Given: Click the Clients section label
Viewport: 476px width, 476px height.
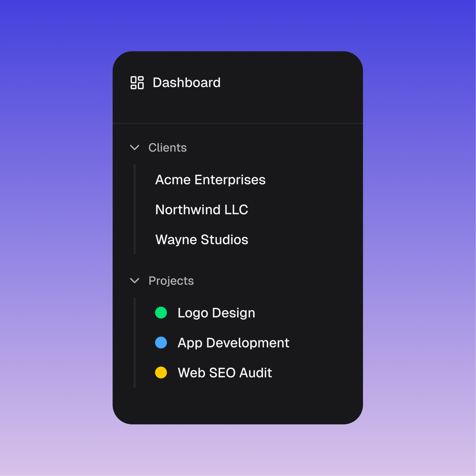Looking at the screenshot, I should [x=167, y=148].
